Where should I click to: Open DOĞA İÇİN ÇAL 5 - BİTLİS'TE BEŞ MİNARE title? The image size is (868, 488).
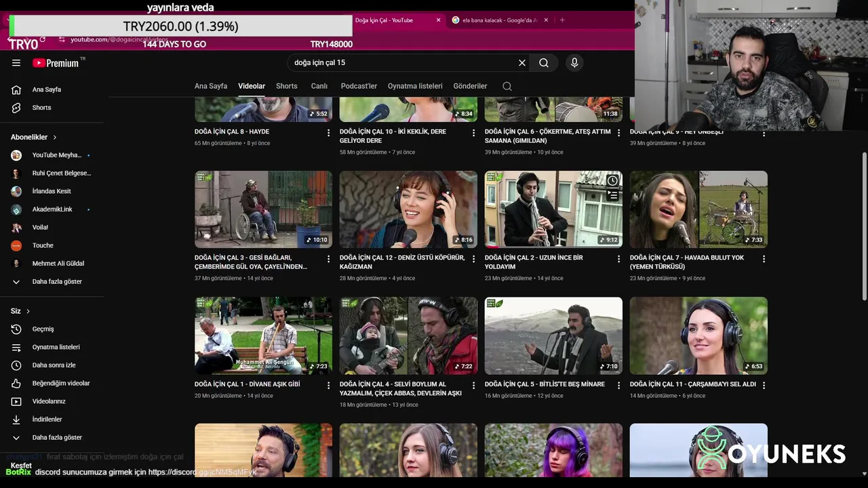545,384
